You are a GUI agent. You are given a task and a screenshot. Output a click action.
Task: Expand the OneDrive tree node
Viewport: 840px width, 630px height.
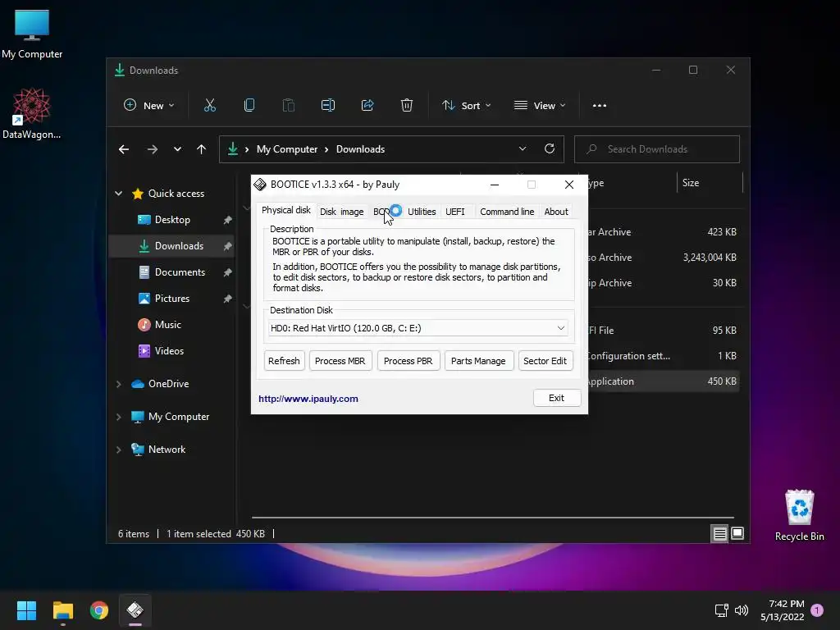(x=118, y=384)
